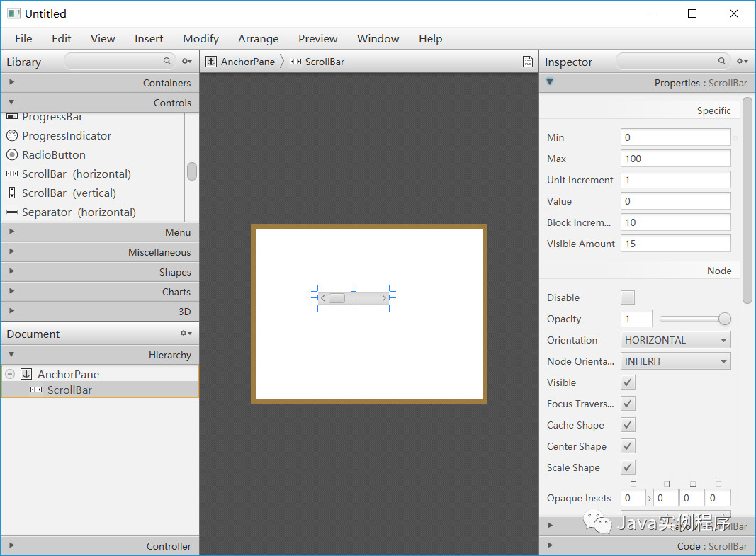
Task: Open the Modify menu
Action: click(201, 39)
